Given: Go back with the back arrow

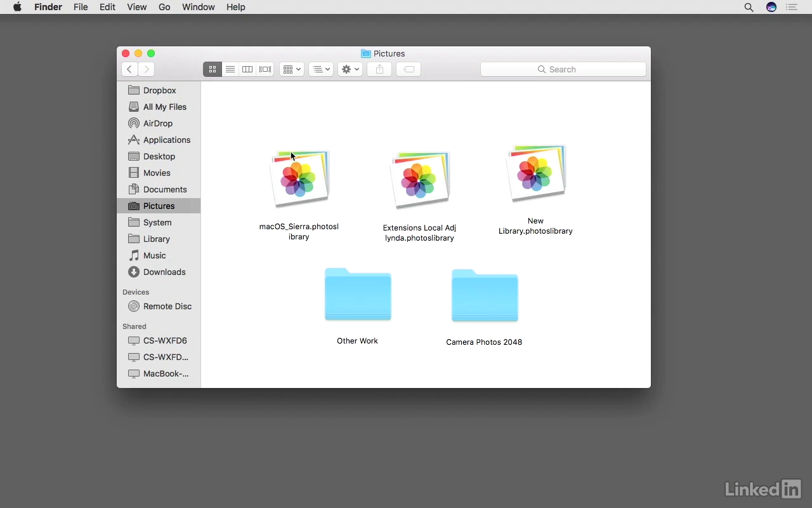Looking at the screenshot, I should (129, 69).
